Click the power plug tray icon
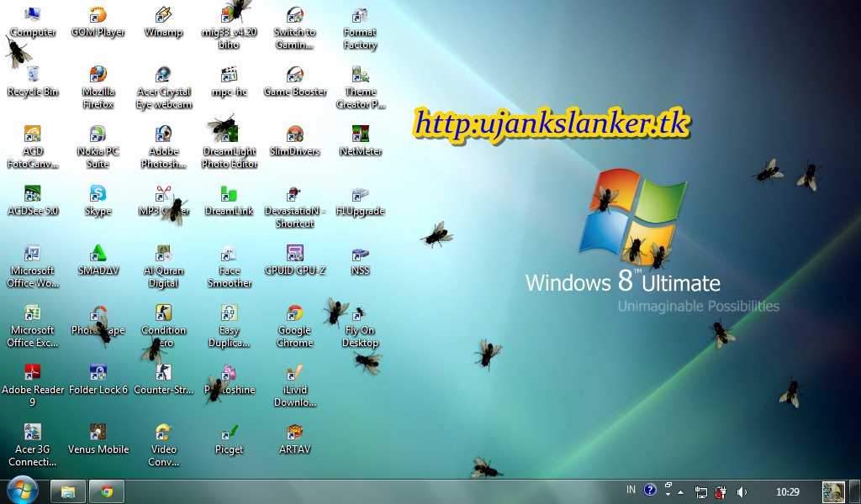This screenshot has width=861, height=504. (x=721, y=492)
